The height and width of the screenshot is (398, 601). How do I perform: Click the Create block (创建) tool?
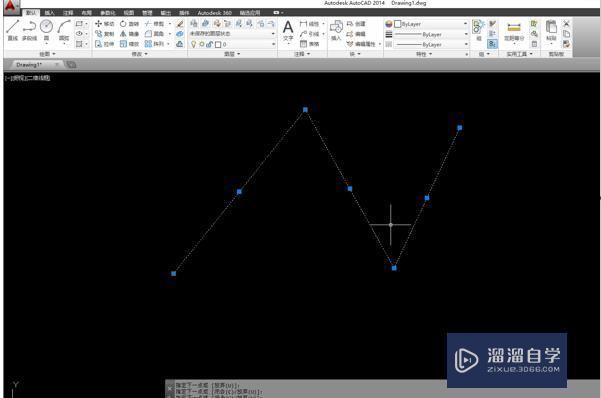(x=356, y=24)
